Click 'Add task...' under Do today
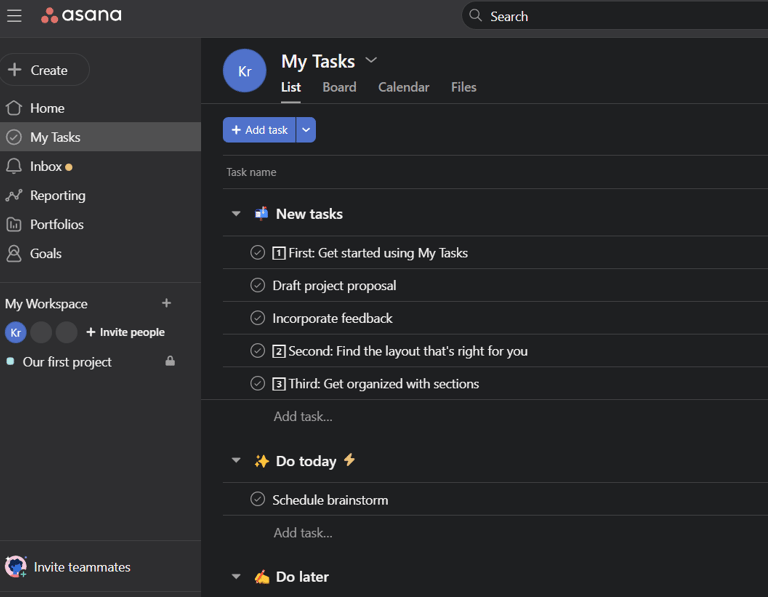768x597 pixels. pos(303,532)
